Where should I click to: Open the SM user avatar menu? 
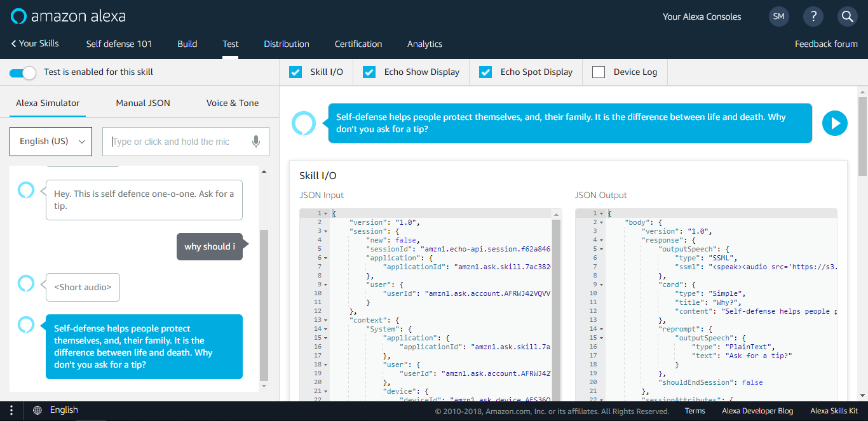779,17
